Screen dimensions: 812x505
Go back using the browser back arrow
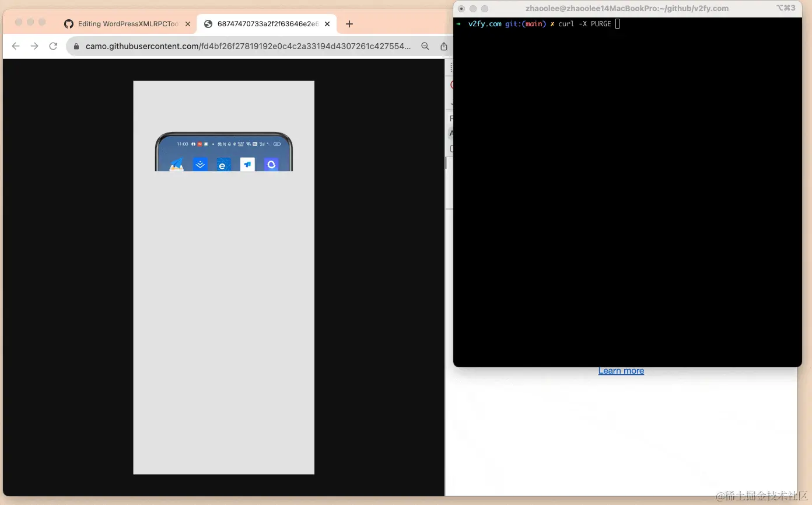[x=16, y=46]
